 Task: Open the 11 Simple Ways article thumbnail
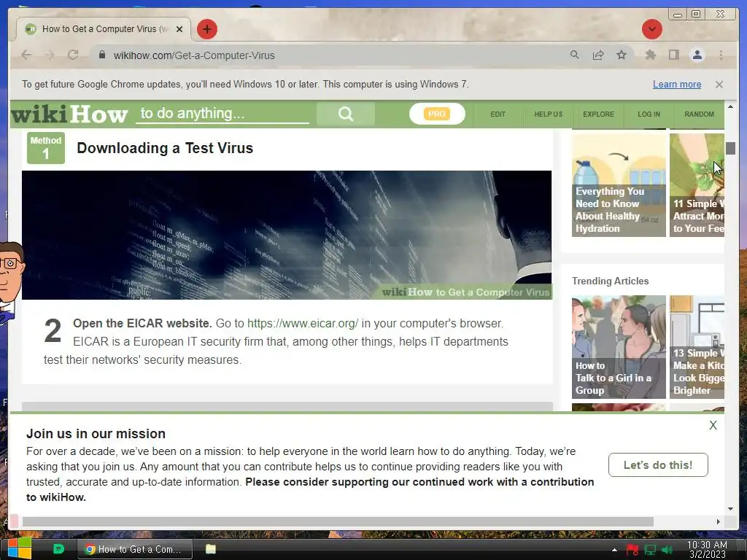pos(697,185)
